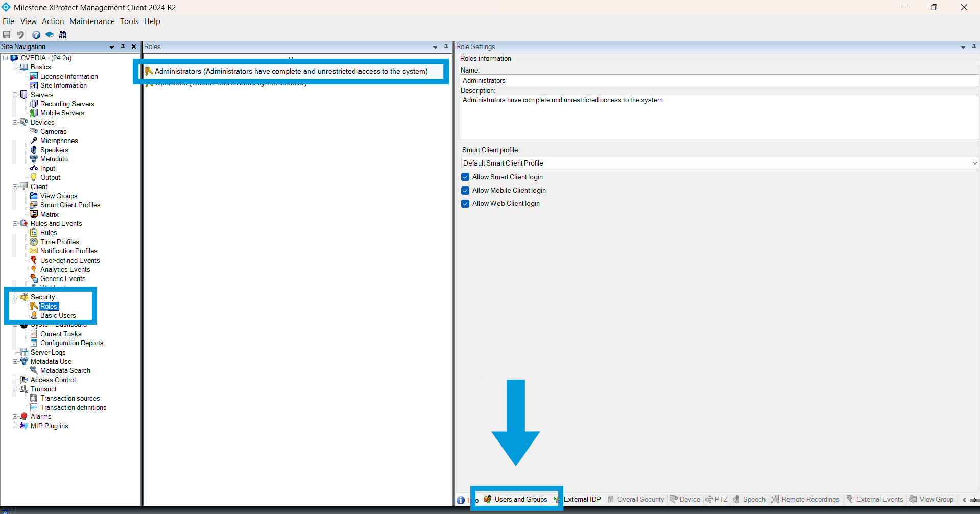The height and width of the screenshot is (514, 980).
Task: Click the Cameras icon
Action: click(34, 131)
